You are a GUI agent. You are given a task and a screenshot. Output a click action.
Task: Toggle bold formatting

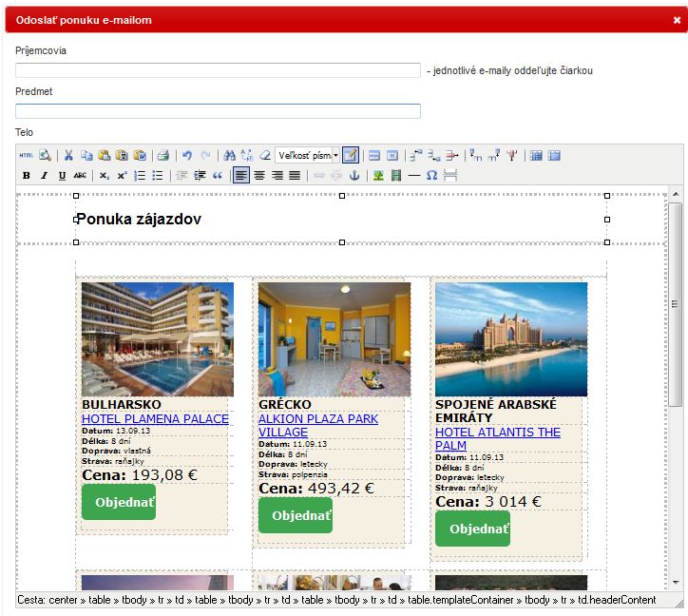point(27,176)
